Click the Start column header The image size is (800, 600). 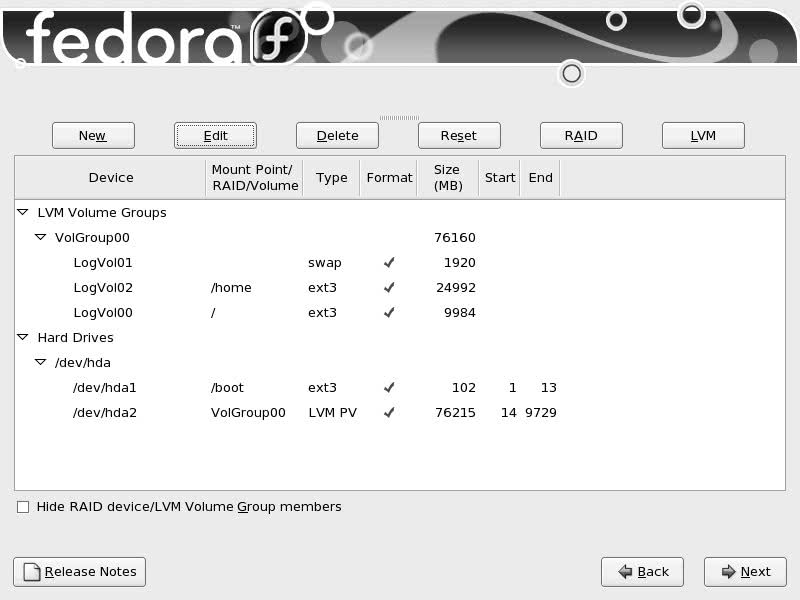(500, 178)
